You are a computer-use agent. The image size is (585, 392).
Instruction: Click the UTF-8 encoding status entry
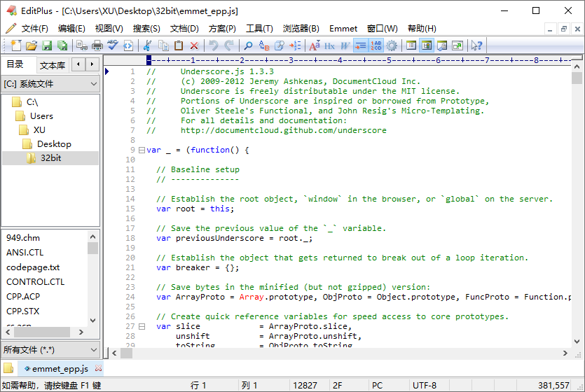[425, 385]
